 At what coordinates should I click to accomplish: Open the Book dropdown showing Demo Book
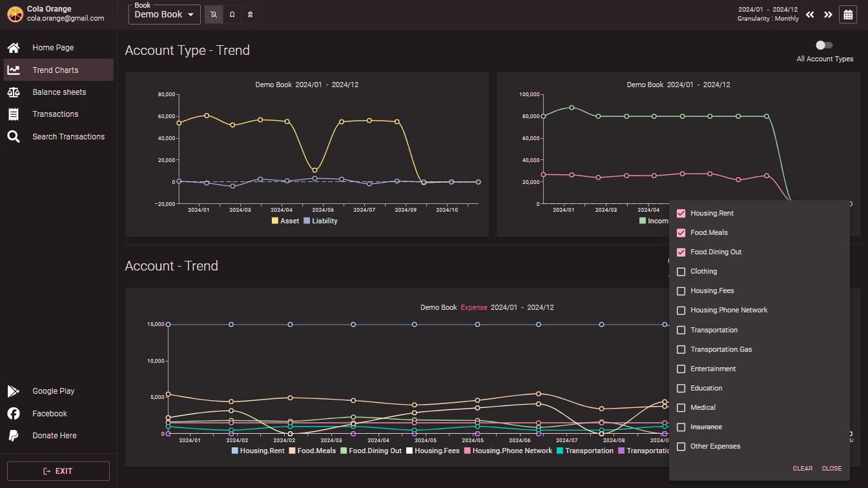tap(165, 14)
